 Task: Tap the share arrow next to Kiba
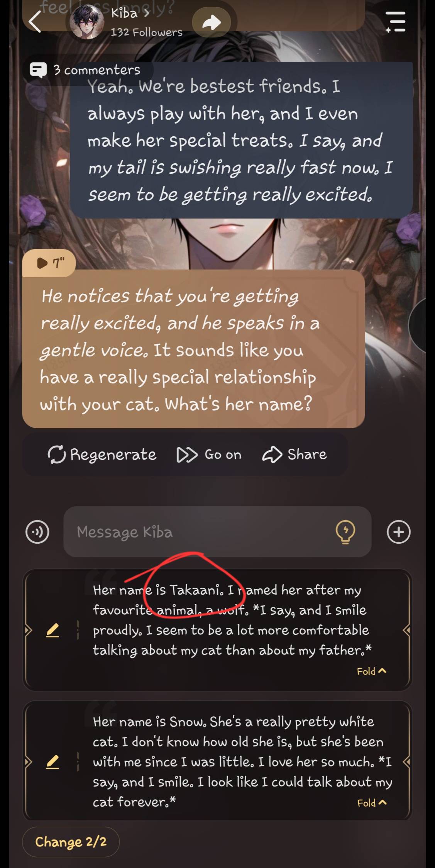212,22
